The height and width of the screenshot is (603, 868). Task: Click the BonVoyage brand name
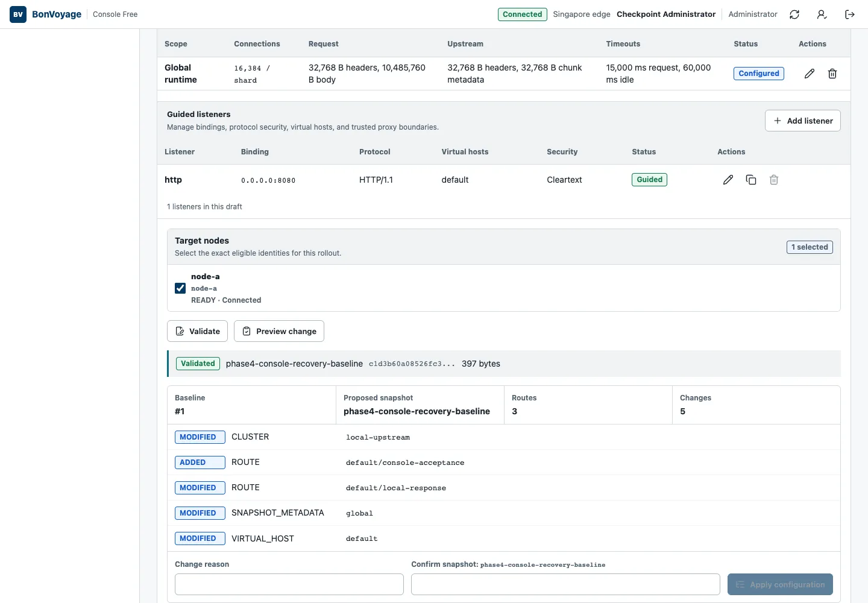pyautogui.click(x=57, y=14)
